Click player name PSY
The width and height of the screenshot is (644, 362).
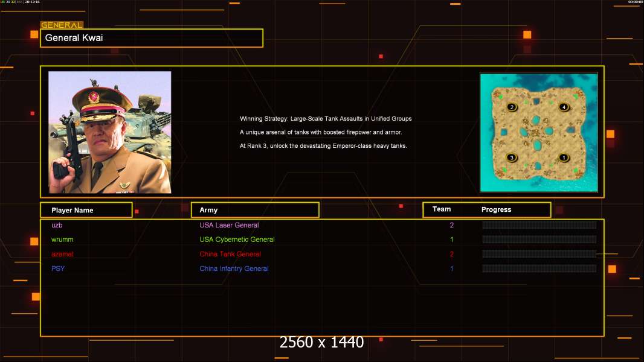pyautogui.click(x=58, y=268)
